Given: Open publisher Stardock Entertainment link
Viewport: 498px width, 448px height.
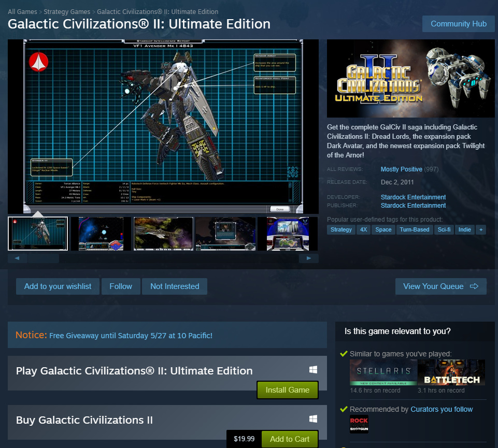Looking at the screenshot, I should click(413, 206).
